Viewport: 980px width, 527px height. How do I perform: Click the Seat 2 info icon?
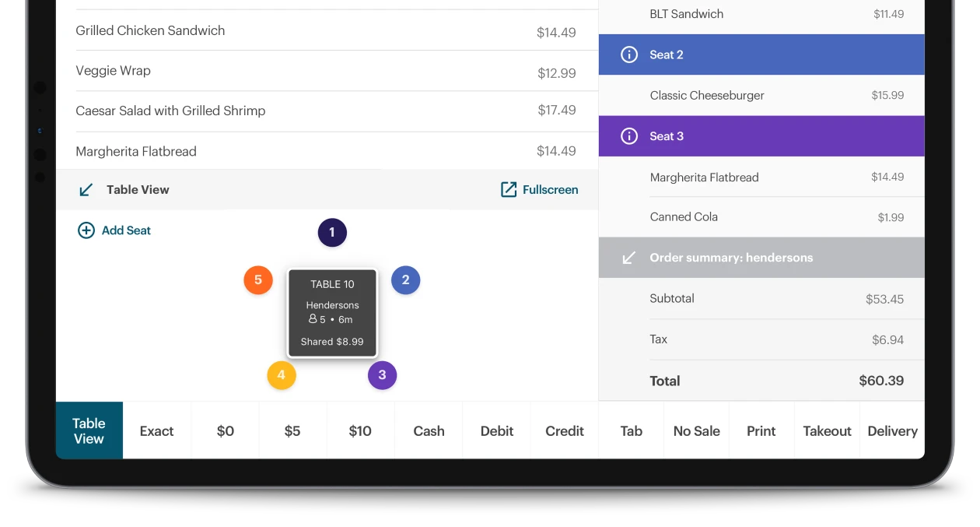[x=628, y=54]
